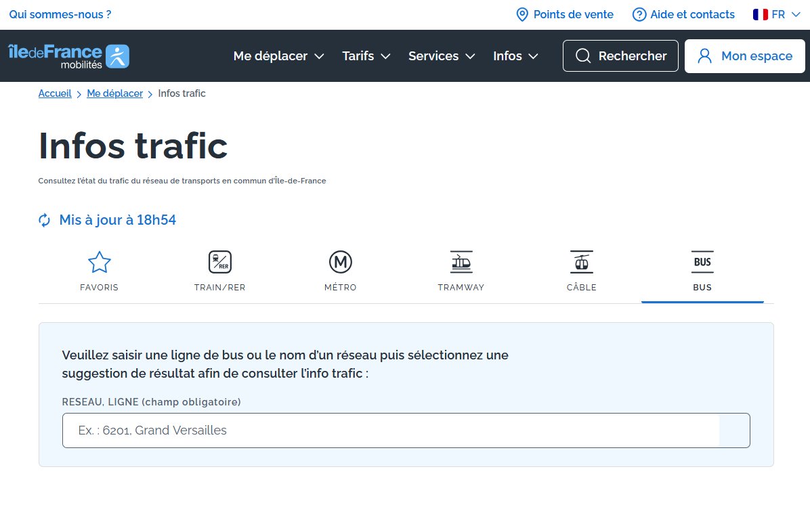
Task: Click the French flag icon
Action: coord(761,14)
